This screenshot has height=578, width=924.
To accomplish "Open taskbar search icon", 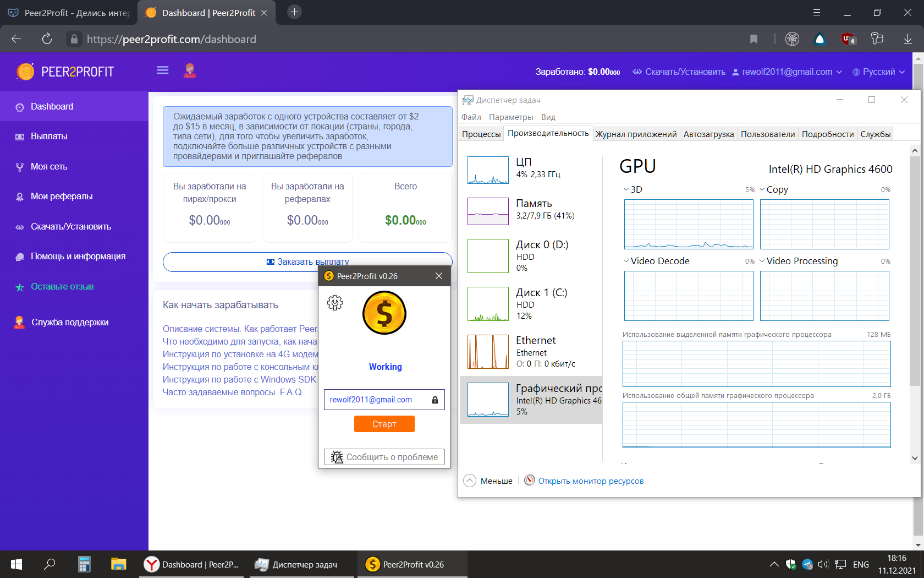I will 50,564.
